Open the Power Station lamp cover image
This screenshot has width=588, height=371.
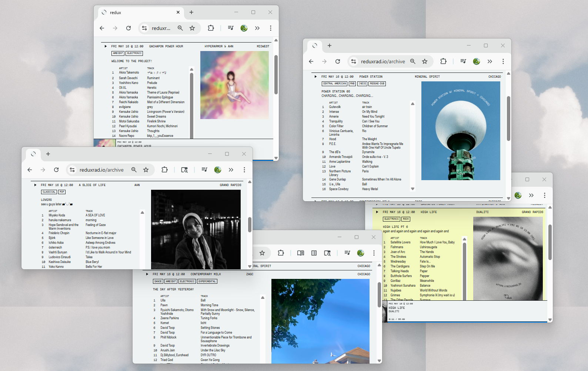[x=461, y=131]
